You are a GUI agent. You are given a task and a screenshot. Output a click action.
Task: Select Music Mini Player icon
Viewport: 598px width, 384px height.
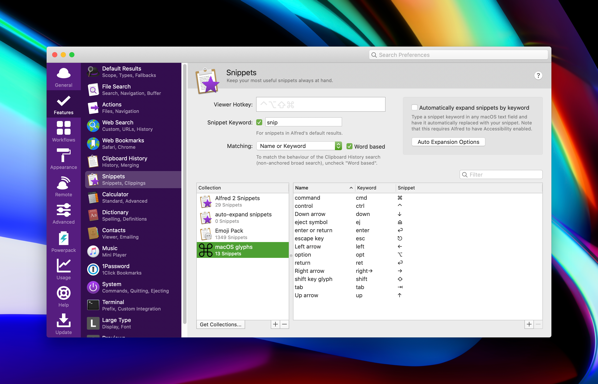point(93,251)
